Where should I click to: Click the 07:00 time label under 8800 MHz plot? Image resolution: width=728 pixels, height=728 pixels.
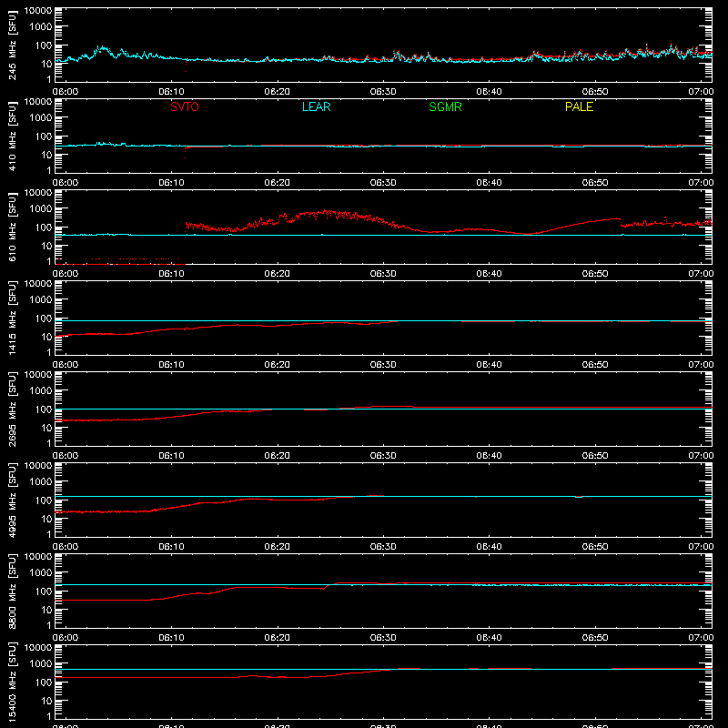click(x=701, y=638)
